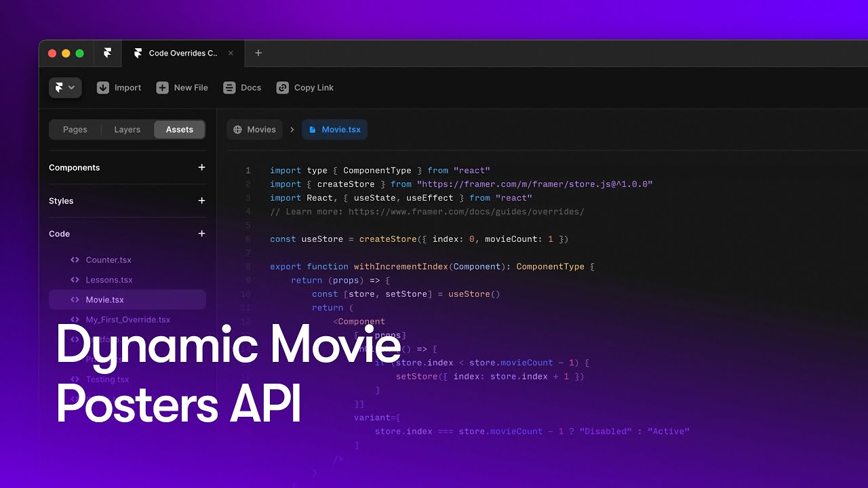Click the Components section header
The width and height of the screenshot is (868, 488).
click(75, 167)
